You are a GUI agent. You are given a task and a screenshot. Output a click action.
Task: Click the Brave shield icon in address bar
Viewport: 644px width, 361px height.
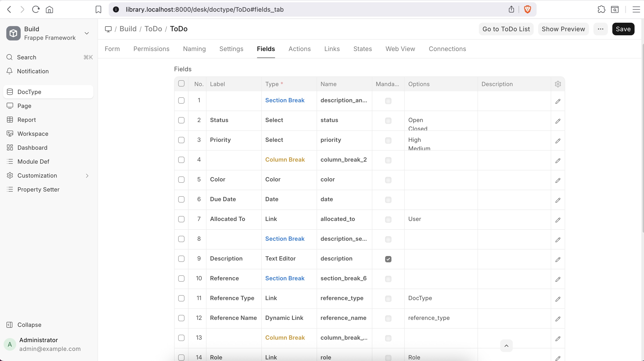click(x=527, y=9)
